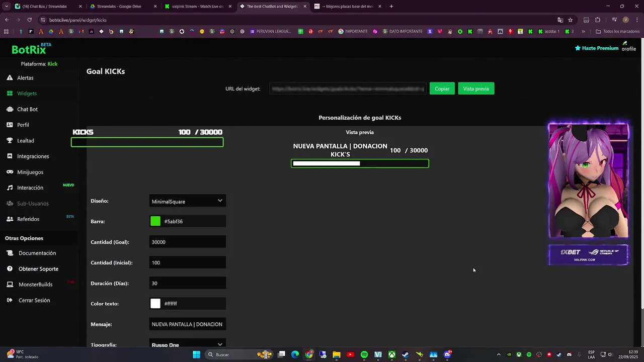Click the translate page icon

(x=560, y=20)
